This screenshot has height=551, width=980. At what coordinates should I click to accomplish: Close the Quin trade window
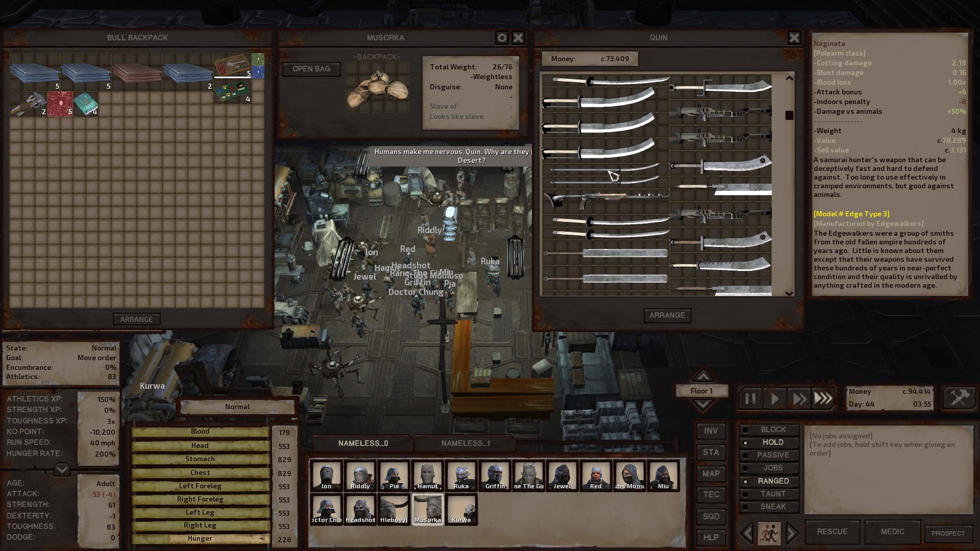[x=794, y=38]
